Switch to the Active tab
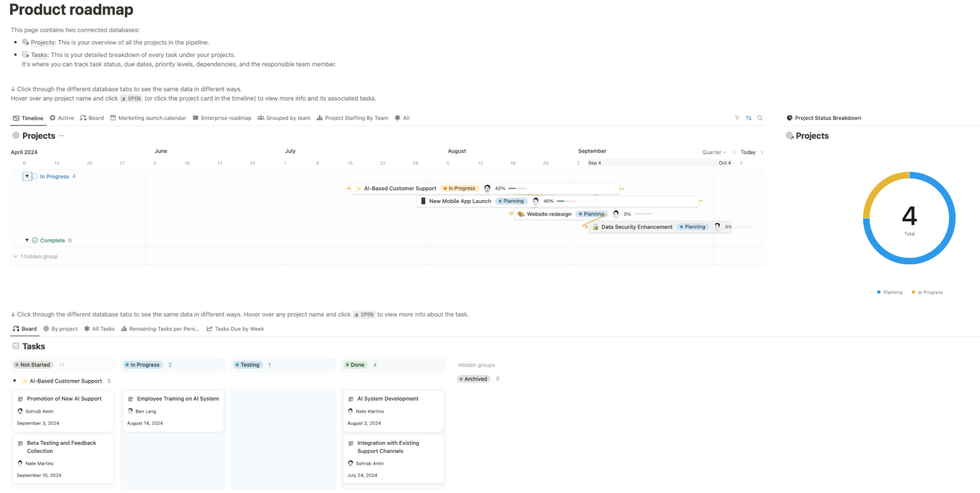This screenshot has height=493, width=980. point(62,118)
